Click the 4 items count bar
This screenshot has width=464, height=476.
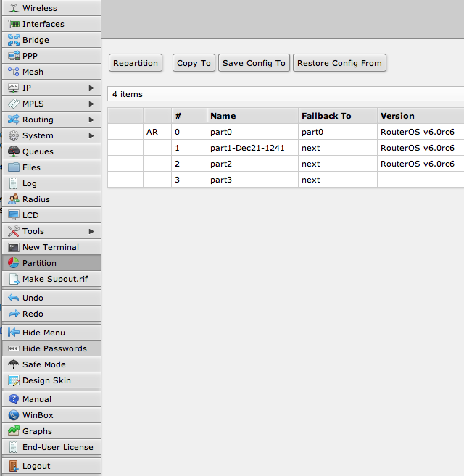(286, 94)
